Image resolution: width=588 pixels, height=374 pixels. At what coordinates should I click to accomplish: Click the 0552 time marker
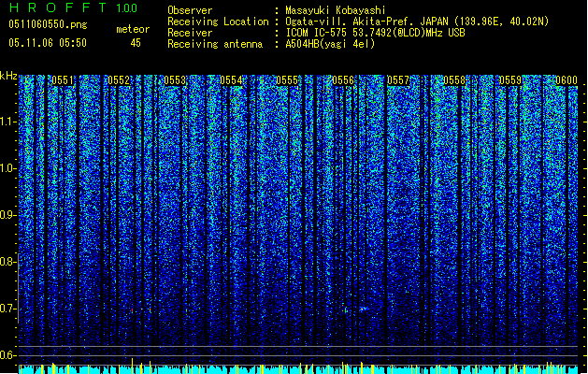119,80
